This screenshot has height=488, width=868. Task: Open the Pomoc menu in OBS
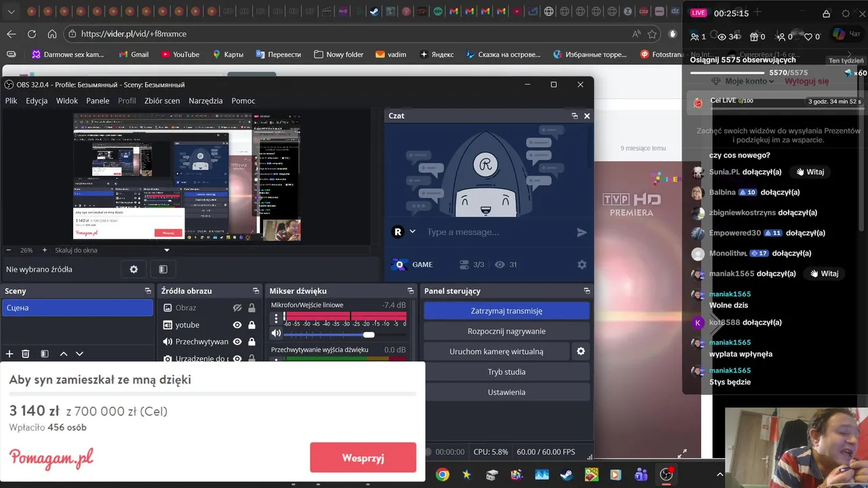point(243,101)
